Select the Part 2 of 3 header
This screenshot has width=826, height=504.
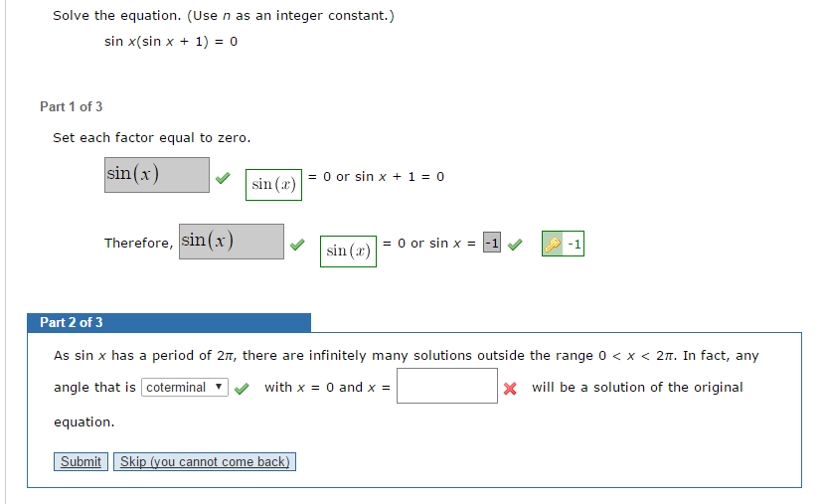click(x=169, y=322)
